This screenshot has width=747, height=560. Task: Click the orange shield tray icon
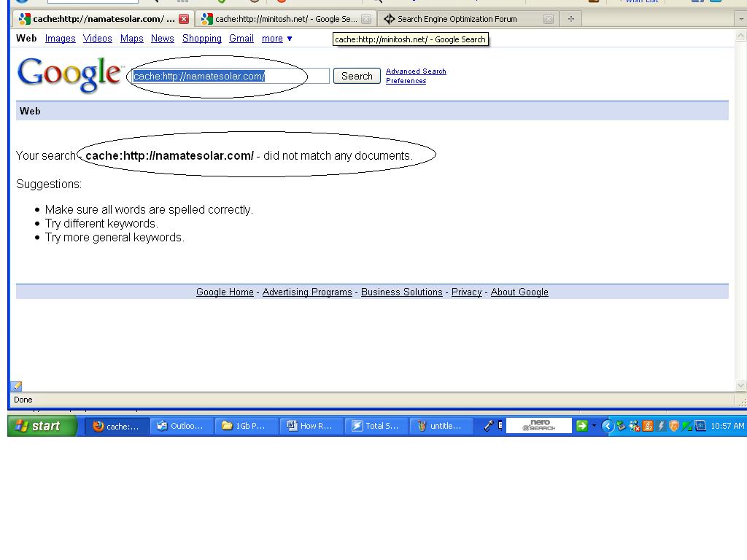click(x=673, y=426)
